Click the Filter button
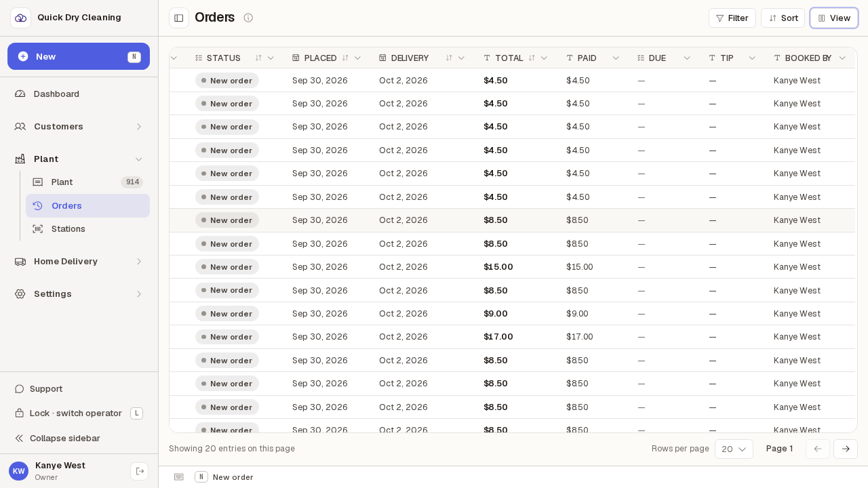 click(732, 18)
